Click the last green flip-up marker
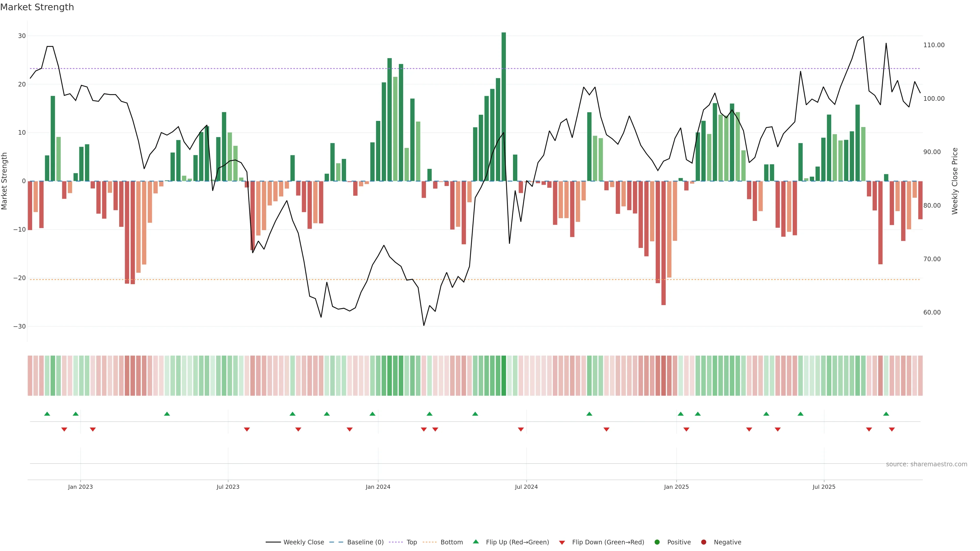Screen dimensions: 980x551 (886, 414)
